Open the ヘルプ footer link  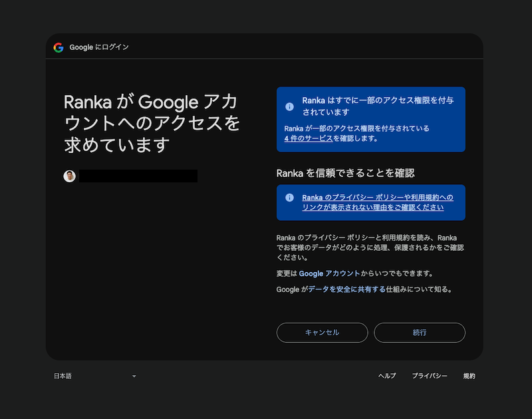[386, 376]
